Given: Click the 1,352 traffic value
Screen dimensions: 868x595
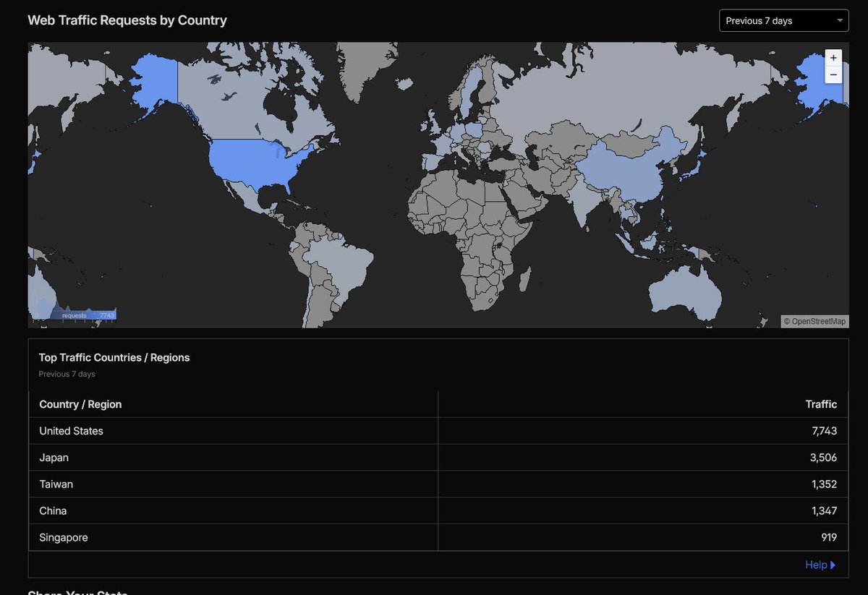Looking at the screenshot, I should (x=824, y=484).
